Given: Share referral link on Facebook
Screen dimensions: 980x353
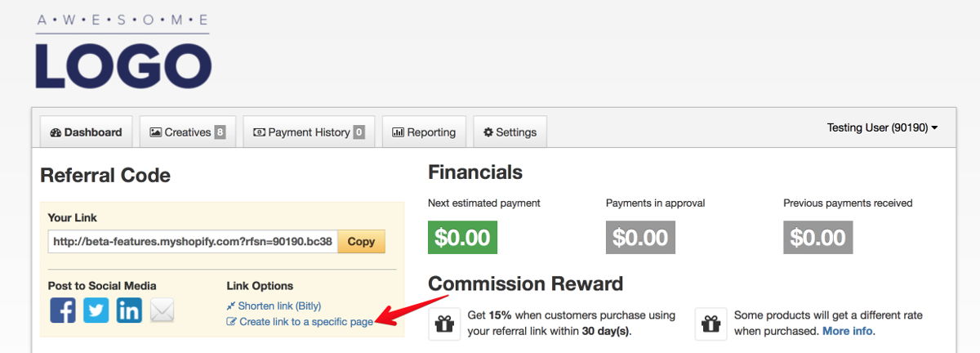Looking at the screenshot, I should [63, 310].
